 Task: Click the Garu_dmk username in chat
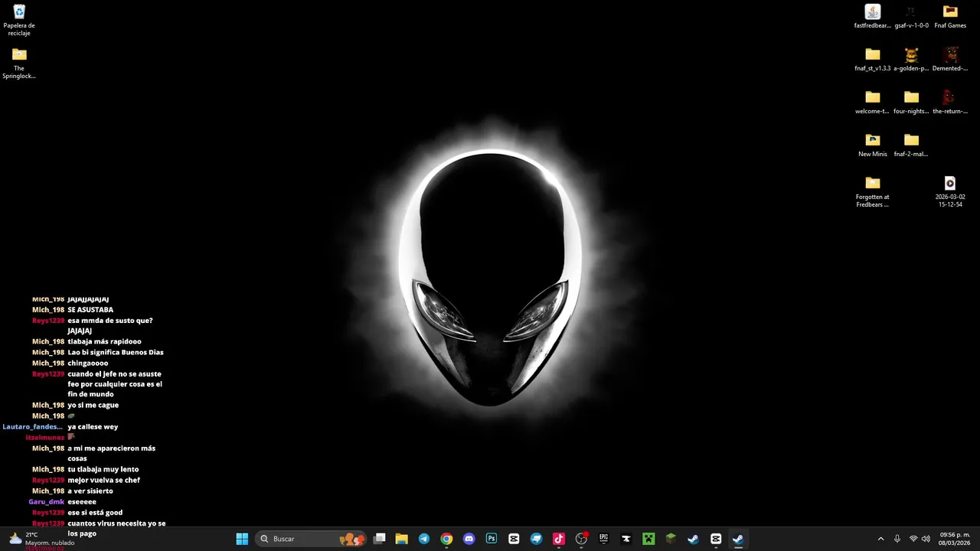point(47,501)
